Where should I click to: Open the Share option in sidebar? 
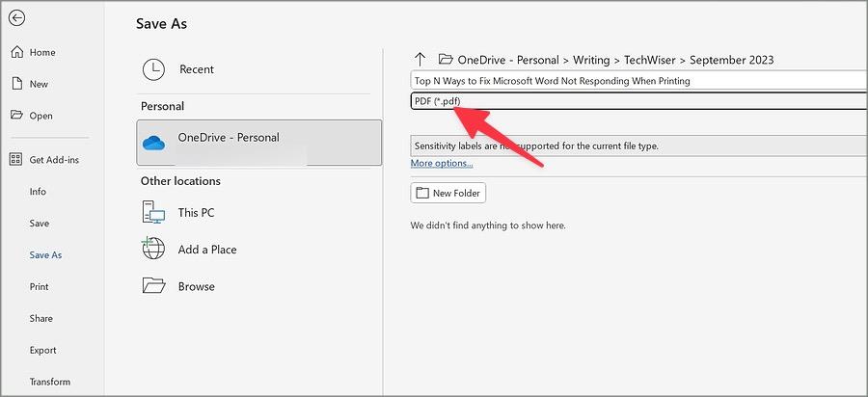pos(41,319)
